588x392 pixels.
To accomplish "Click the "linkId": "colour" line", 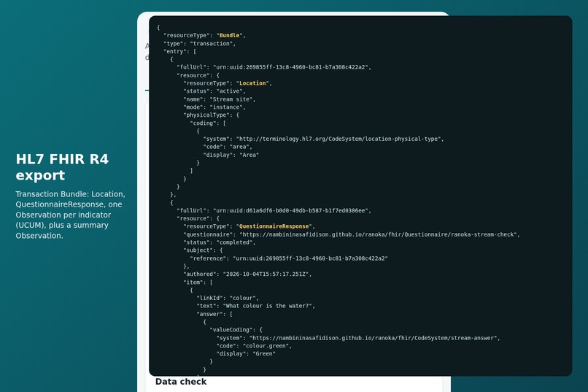I will pyautogui.click(x=228, y=298).
